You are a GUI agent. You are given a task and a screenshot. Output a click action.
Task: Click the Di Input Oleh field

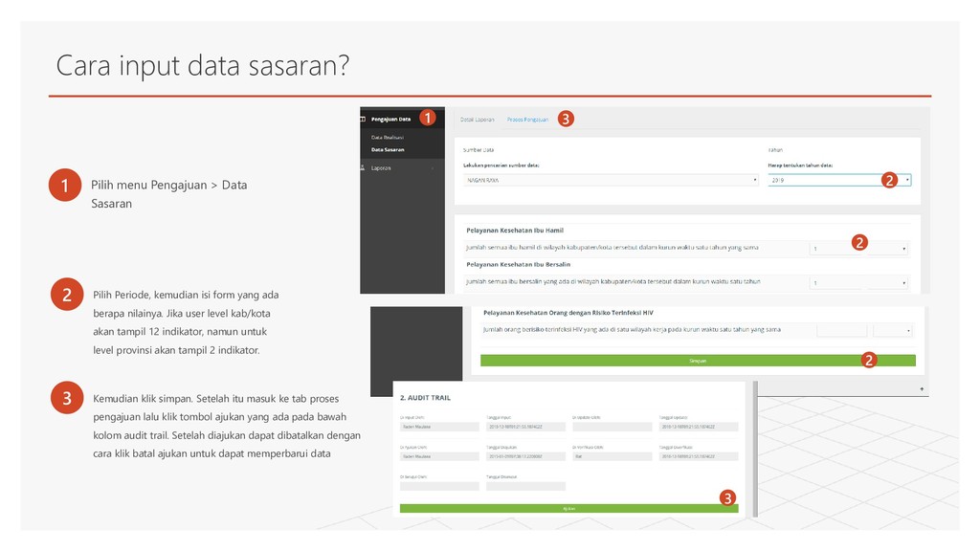[x=439, y=427]
